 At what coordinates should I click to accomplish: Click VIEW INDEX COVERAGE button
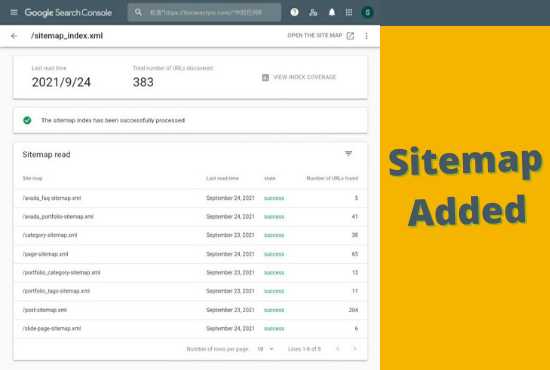[299, 77]
